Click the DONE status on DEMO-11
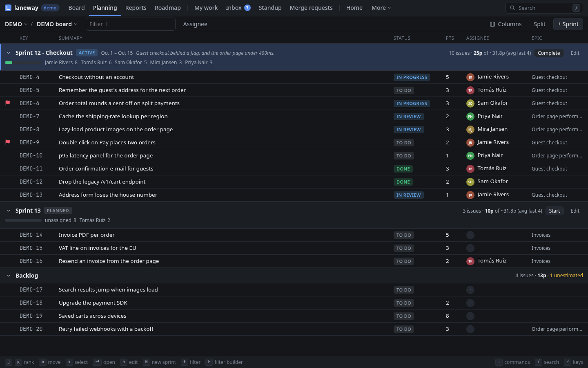The image size is (588, 368). coord(403,169)
